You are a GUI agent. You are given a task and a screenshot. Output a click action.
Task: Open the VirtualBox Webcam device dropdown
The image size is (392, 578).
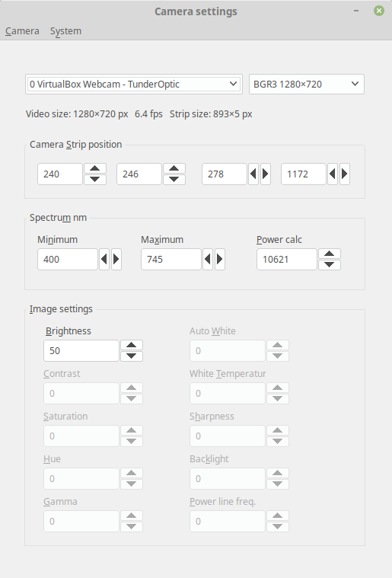click(134, 84)
